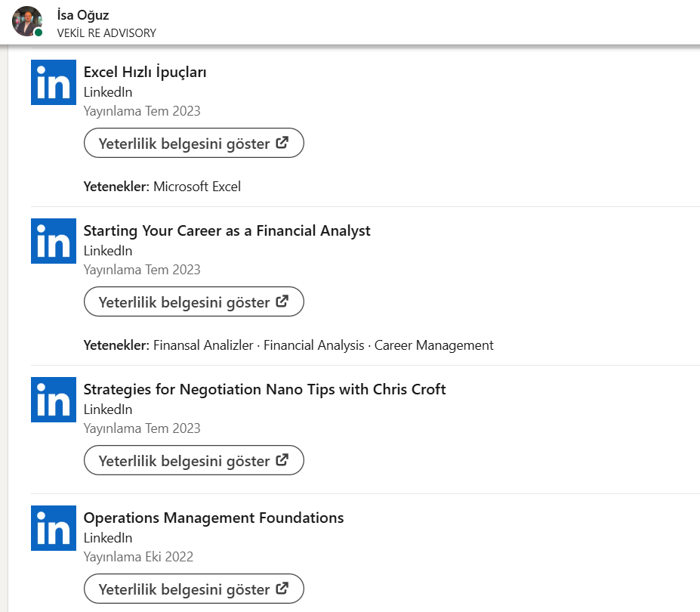Click the LinkedIn logo beside Strategies for Negotiation
The width and height of the screenshot is (700, 612).
53,400
